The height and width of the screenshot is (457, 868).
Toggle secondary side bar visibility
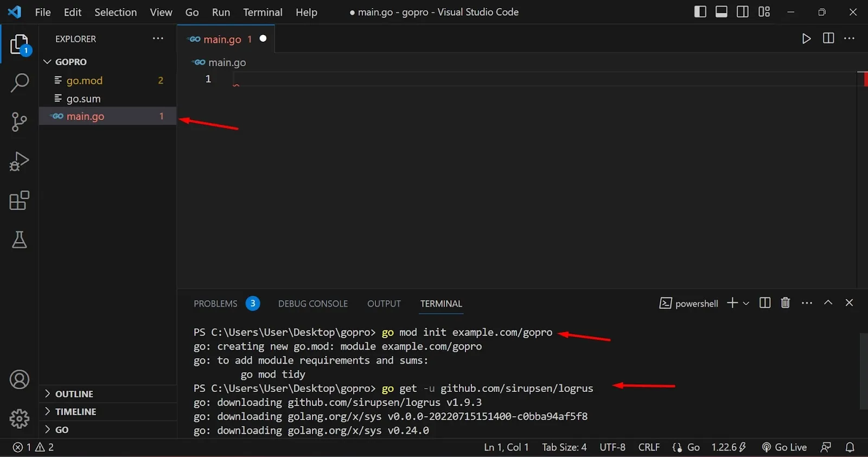click(x=743, y=12)
